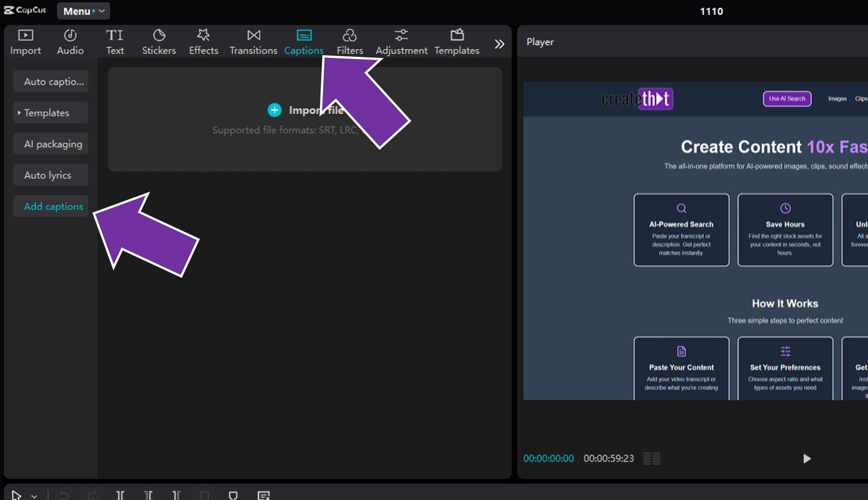Click the Import file plus button
Image resolution: width=868 pixels, height=500 pixels.
pyautogui.click(x=274, y=110)
